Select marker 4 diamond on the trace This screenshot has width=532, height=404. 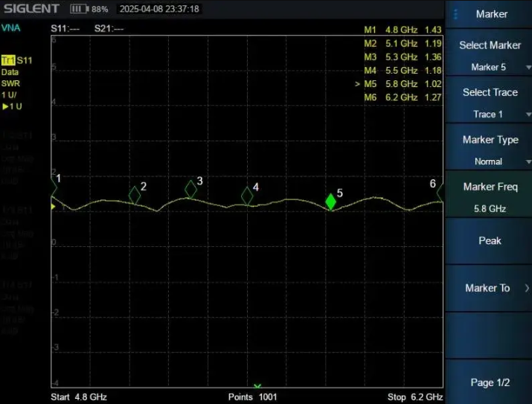click(x=247, y=196)
